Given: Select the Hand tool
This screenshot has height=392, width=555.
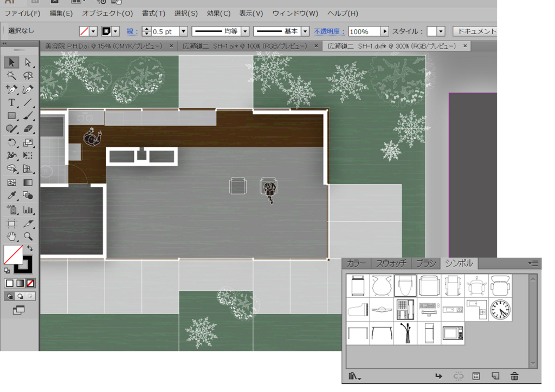Looking at the screenshot, I should [11, 237].
